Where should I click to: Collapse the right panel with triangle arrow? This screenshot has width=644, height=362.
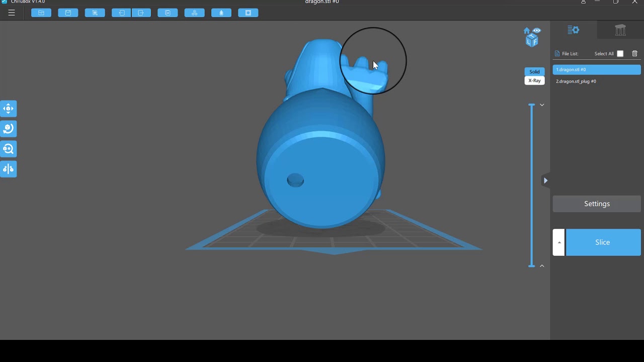pyautogui.click(x=545, y=180)
